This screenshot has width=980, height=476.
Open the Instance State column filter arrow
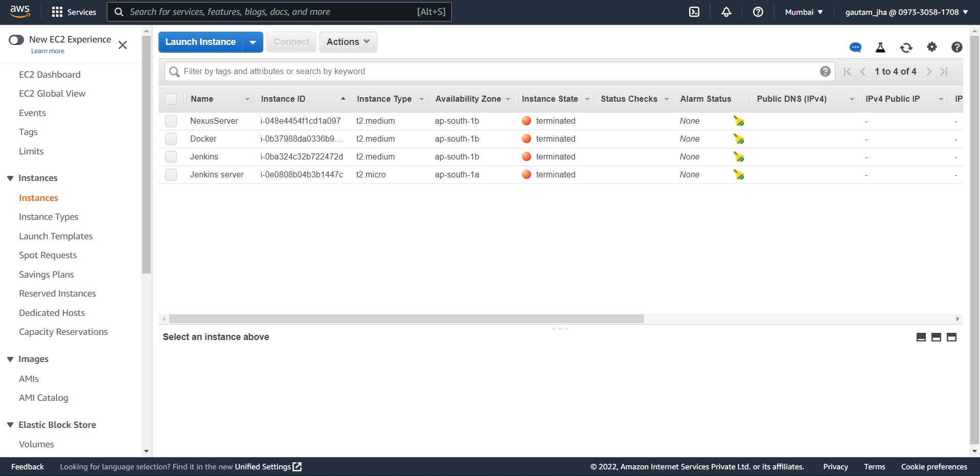587,99
